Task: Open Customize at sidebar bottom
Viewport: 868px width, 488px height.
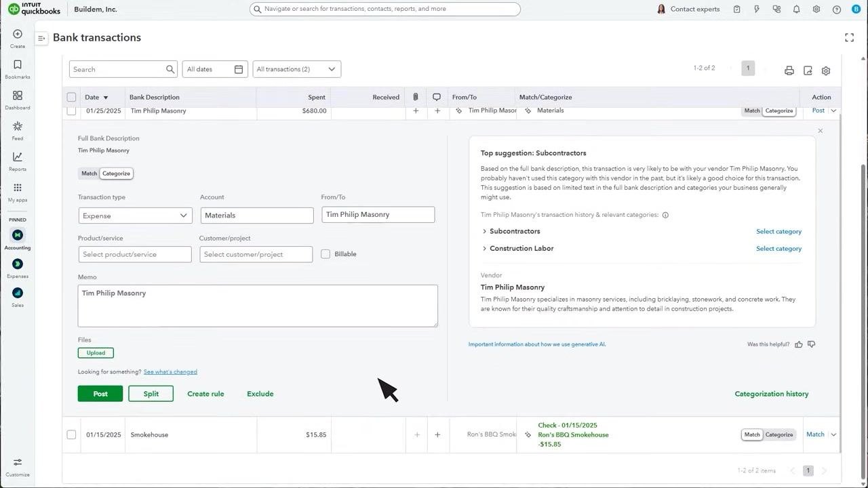Action: [x=18, y=463]
